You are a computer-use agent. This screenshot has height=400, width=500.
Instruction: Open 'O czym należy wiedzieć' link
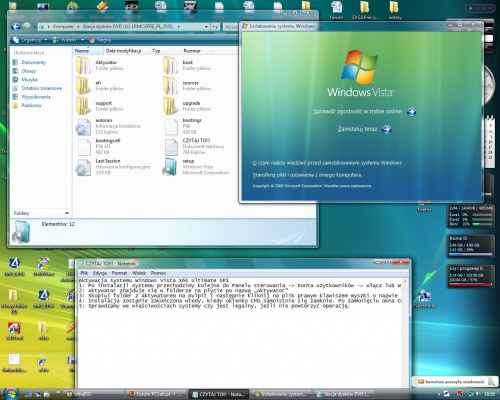pyautogui.click(x=327, y=163)
